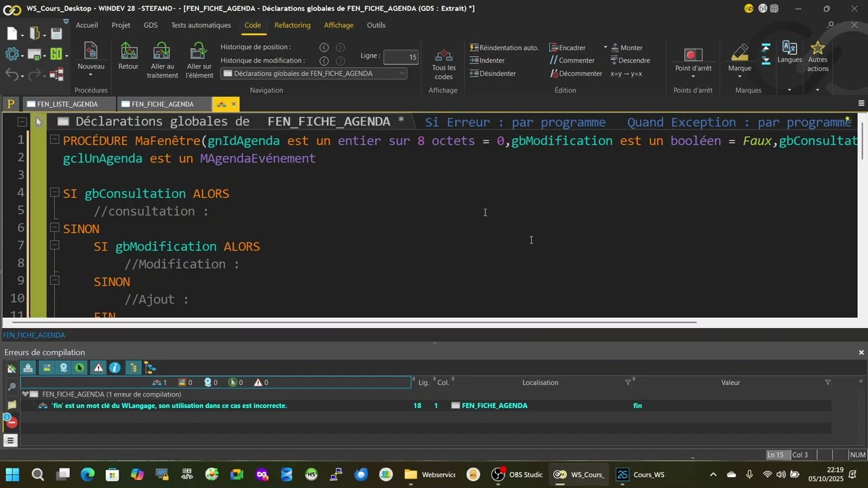Open the Tests automatiques ribbon tab
Screen dimensions: 868x488
[201, 25]
